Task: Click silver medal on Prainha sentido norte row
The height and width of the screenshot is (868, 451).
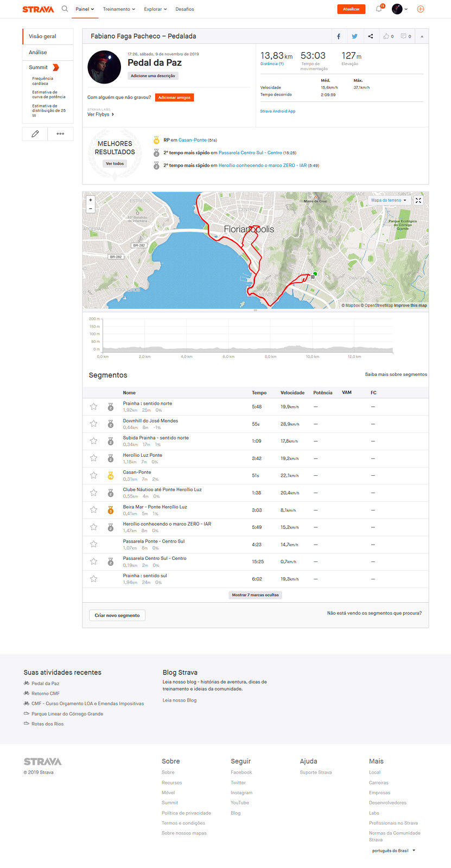Action: (111, 407)
